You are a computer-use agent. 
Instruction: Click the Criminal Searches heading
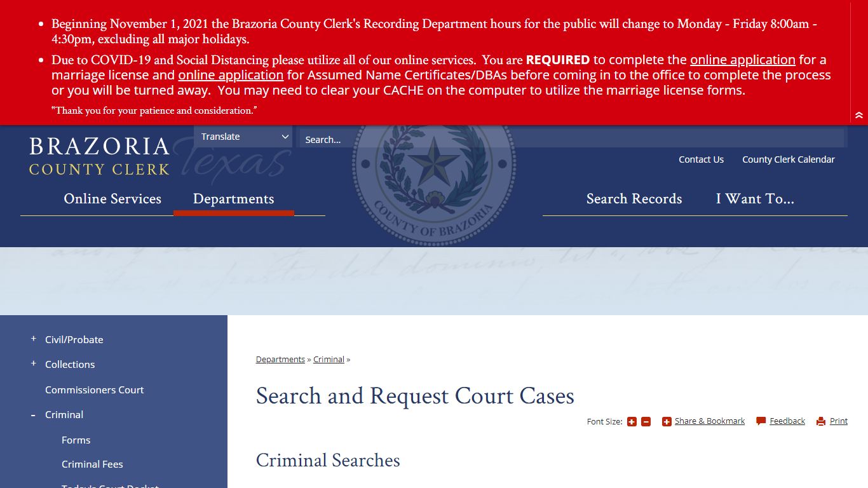328,460
